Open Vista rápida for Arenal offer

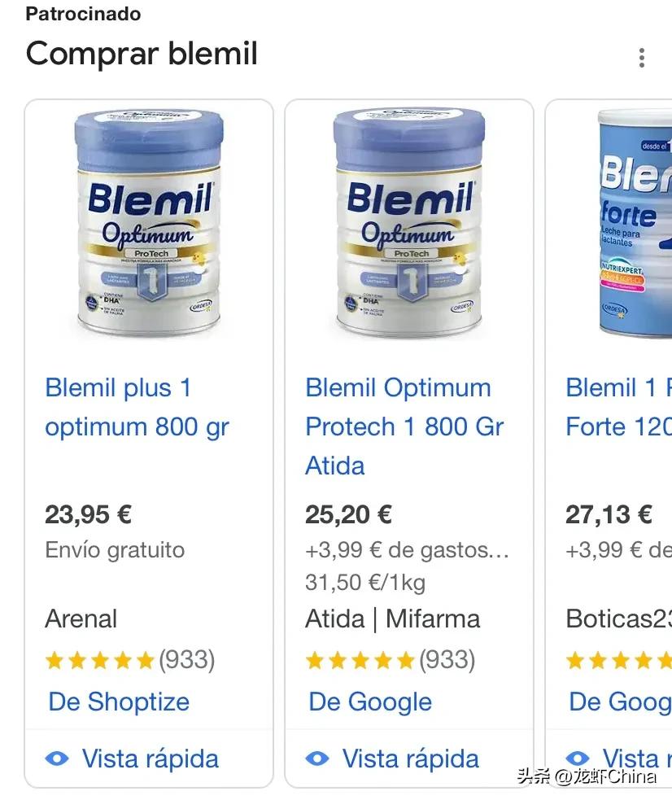150,758
